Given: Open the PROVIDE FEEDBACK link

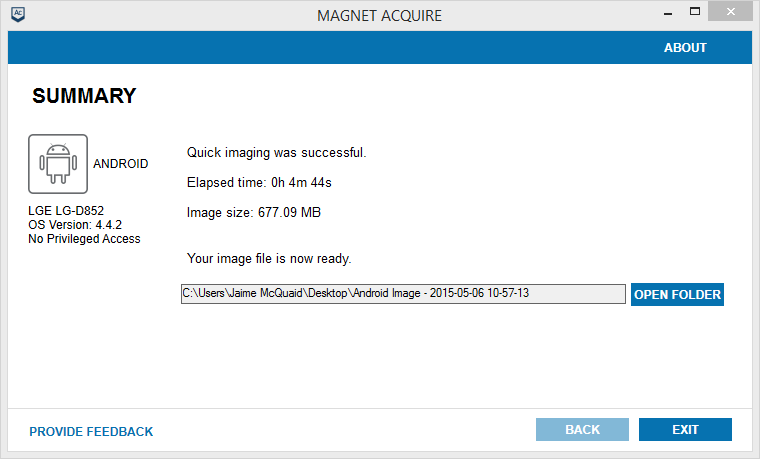Looking at the screenshot, I should pos(91,431).
